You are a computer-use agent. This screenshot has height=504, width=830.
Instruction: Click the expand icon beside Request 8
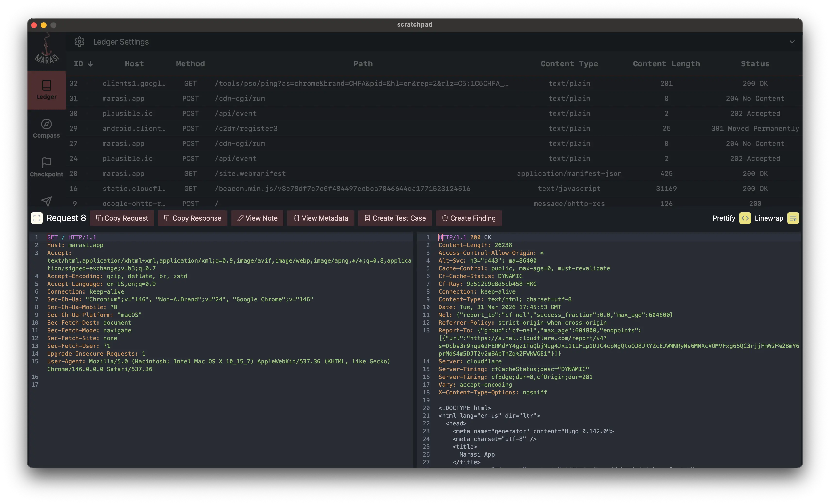pos(37,218)
